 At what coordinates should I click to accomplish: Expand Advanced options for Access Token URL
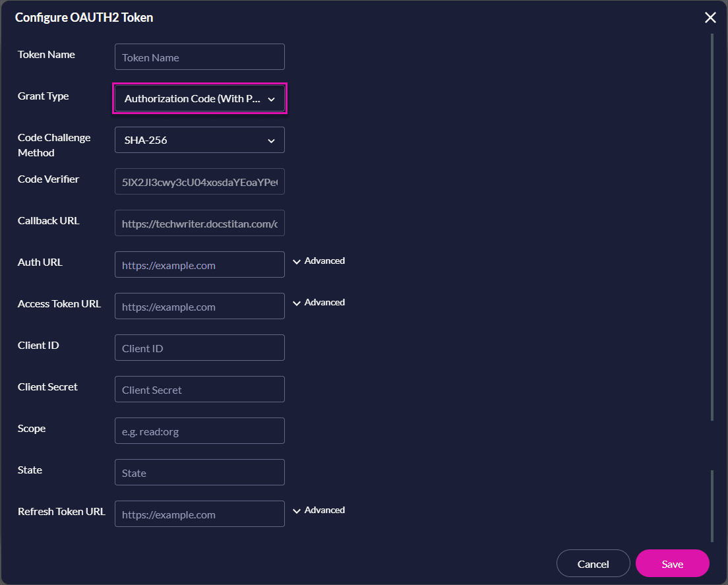point(318,302)
